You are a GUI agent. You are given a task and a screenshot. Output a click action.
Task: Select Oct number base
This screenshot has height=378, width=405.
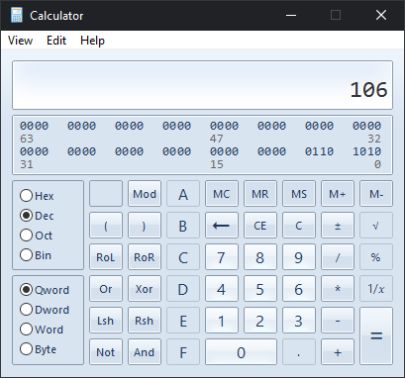click(36, 235)
